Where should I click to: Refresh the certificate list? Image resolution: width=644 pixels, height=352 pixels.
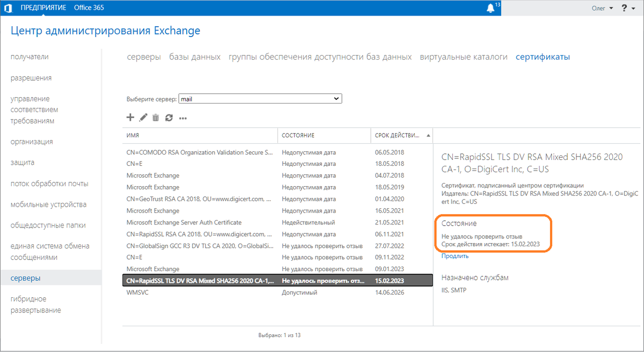tap(169, 118)
